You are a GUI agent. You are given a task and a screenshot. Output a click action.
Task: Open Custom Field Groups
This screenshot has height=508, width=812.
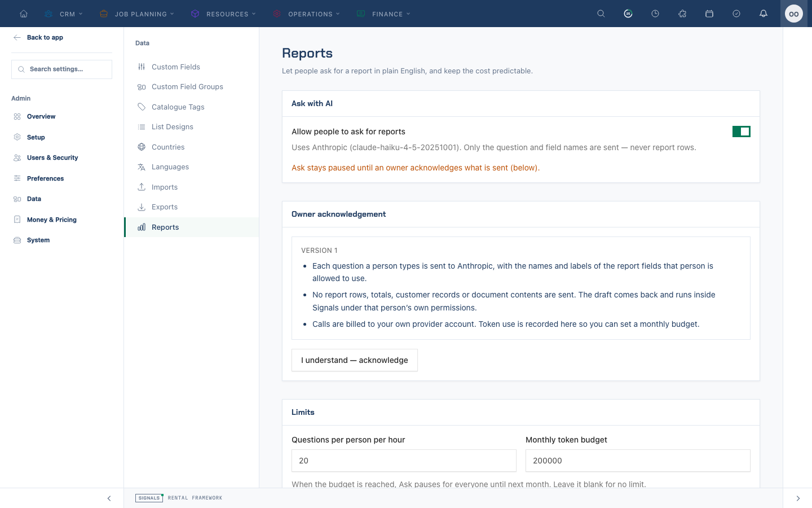191,87
